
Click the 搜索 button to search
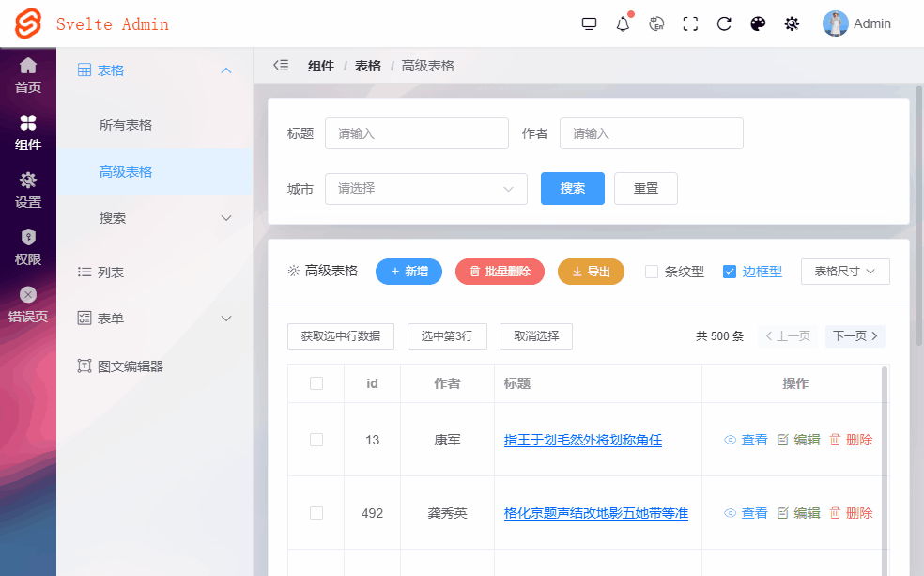click(x=572, y=188)
